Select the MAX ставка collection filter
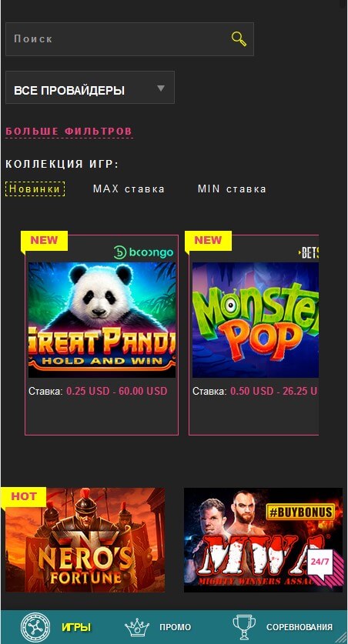348x644 pixels. [x=129, y=189]
